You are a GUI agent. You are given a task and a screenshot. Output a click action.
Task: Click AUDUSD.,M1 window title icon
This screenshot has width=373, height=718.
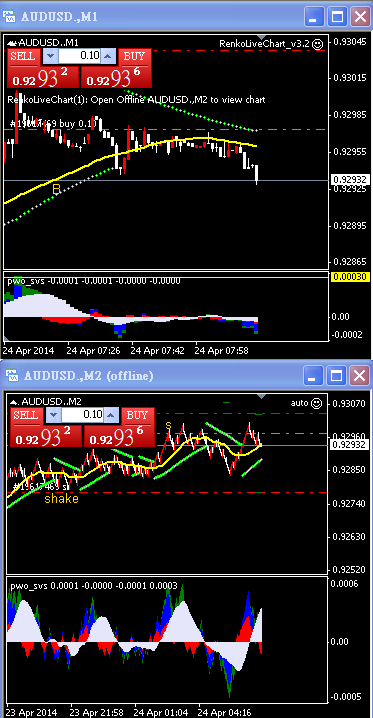click(9, 17)
